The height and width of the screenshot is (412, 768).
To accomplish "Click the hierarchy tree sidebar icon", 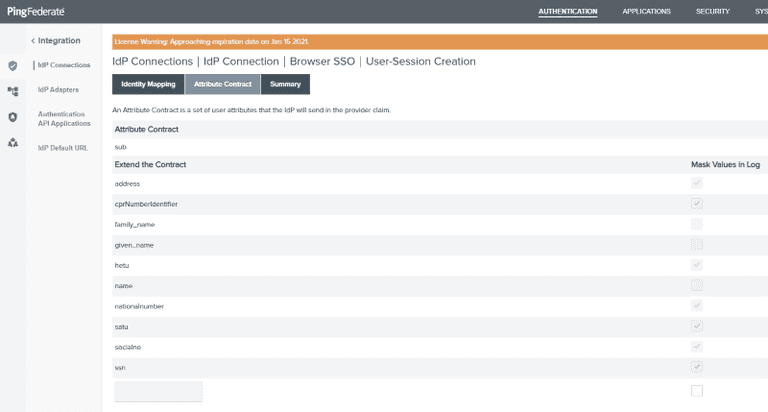I will (12, 91).
